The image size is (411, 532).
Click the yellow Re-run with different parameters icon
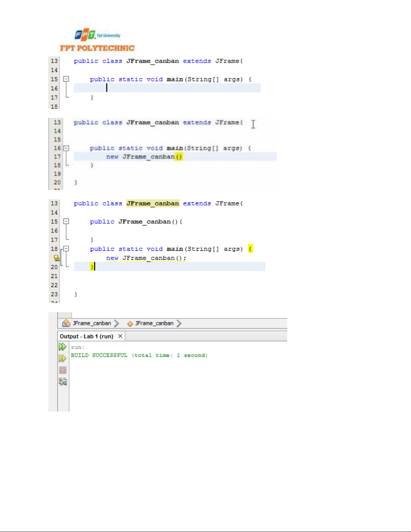point(62,358)
